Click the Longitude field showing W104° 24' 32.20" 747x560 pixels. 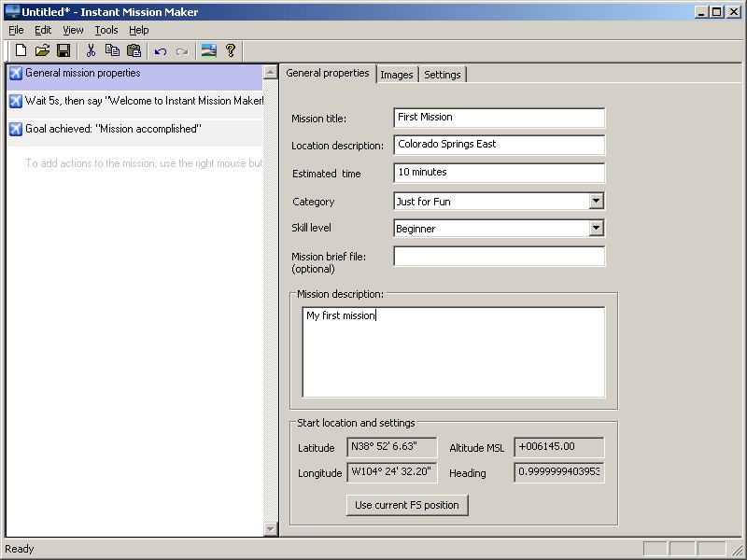[391, 472]
